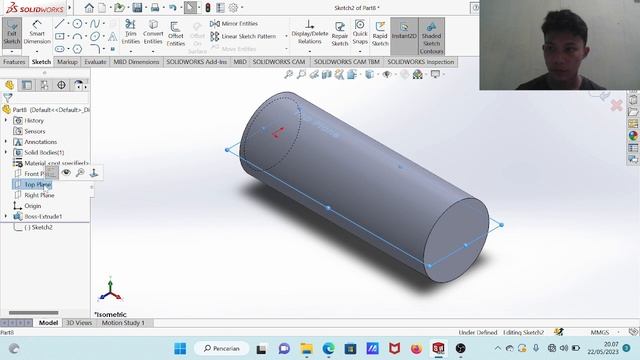Viewport: 640px width, 360px height.
Task: Open Display/Delete Relations
Action: (x=310, y=32)
